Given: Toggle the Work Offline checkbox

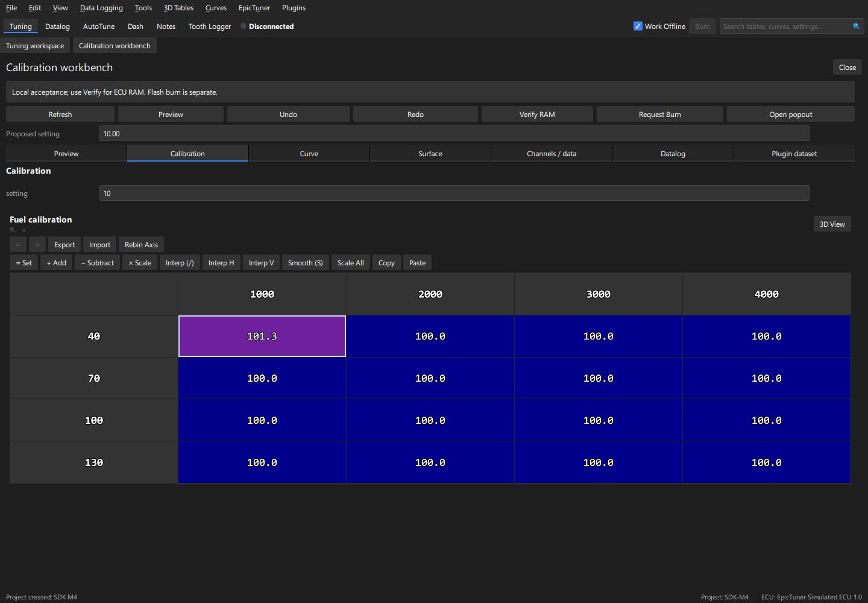Looking at the screenshot, I should click(638, 26).
